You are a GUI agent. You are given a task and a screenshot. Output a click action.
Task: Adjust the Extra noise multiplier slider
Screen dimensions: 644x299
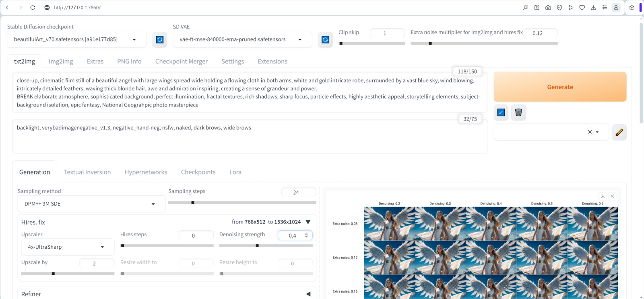(484, 43)
